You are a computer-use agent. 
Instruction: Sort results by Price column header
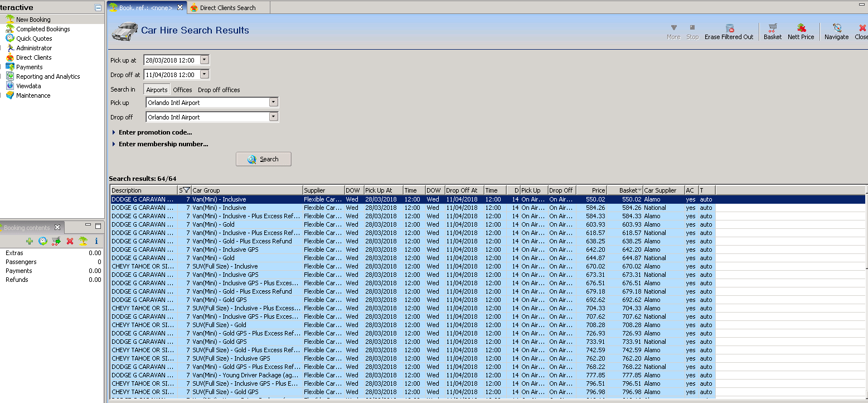(591, 190)
